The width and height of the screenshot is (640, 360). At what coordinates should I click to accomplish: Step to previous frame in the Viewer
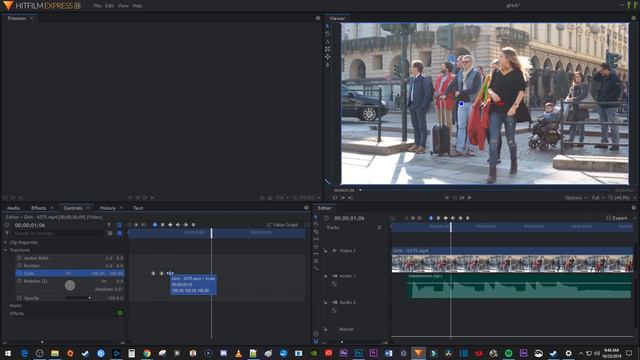(x=454, y=198)
